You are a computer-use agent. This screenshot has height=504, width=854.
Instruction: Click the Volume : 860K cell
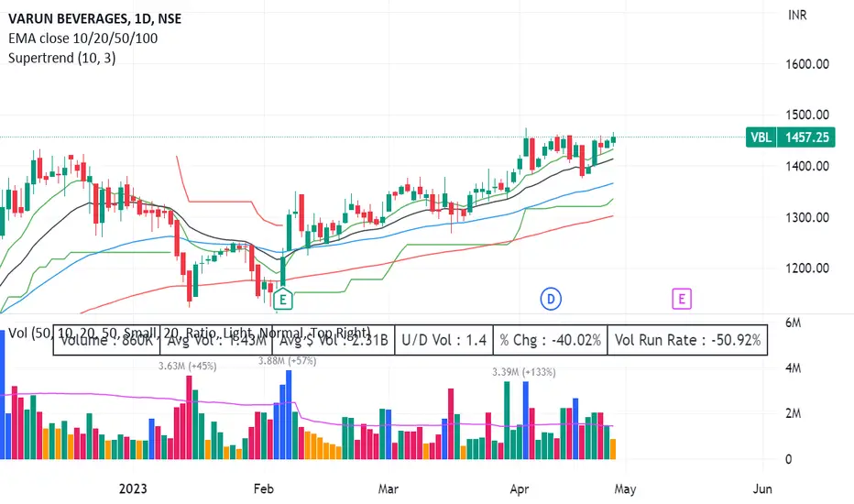click(106, 341)
